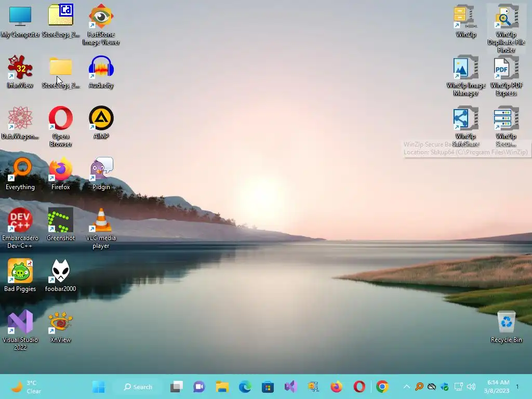This screenshot has height=399, width=532.
Task: Select the Audacity desktop shortcut
Action: point(101,72)
